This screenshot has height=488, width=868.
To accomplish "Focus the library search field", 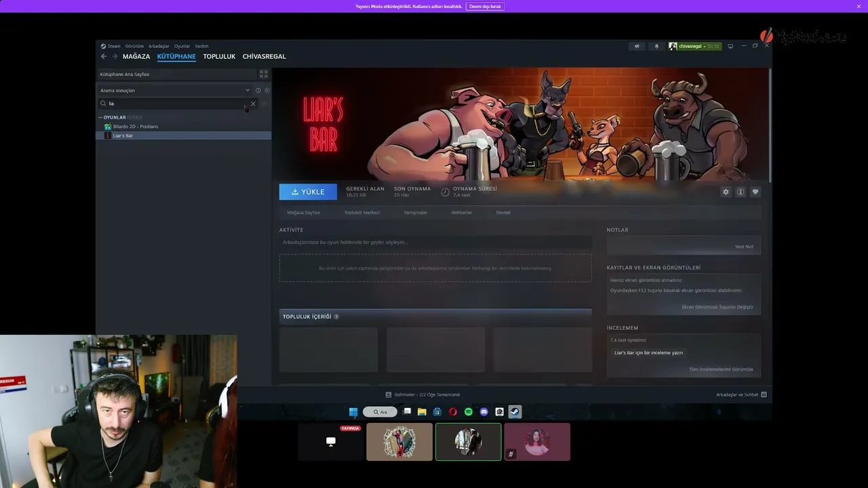I will 178,104.
